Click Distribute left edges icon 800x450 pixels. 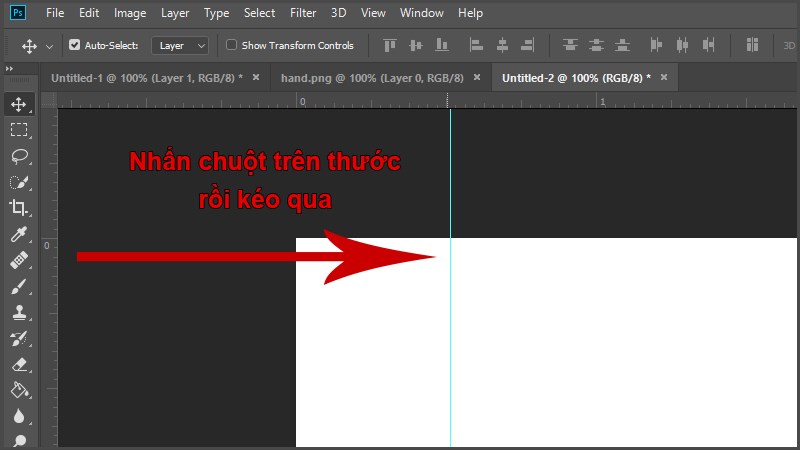point(656,45)
